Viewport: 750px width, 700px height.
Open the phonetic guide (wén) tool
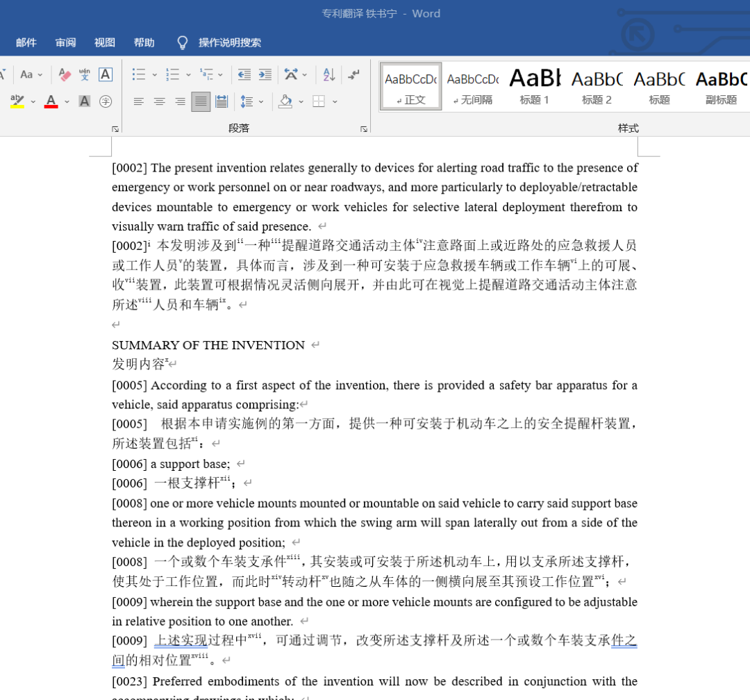(x=85, y=74)
